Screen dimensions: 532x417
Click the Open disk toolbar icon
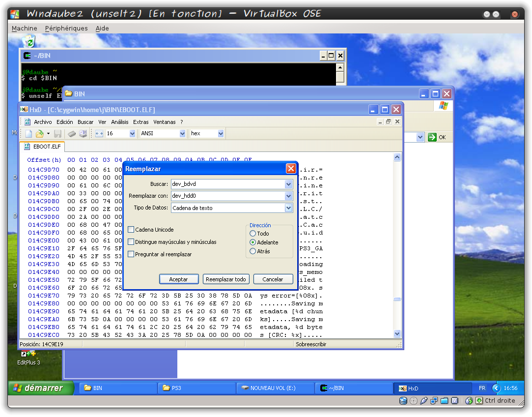click(83, 134)
